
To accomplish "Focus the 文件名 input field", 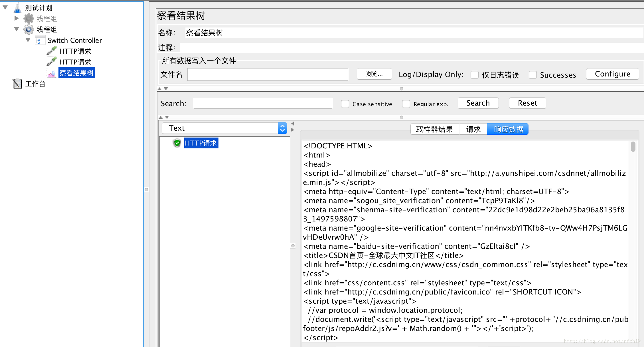I will point(268,74).
